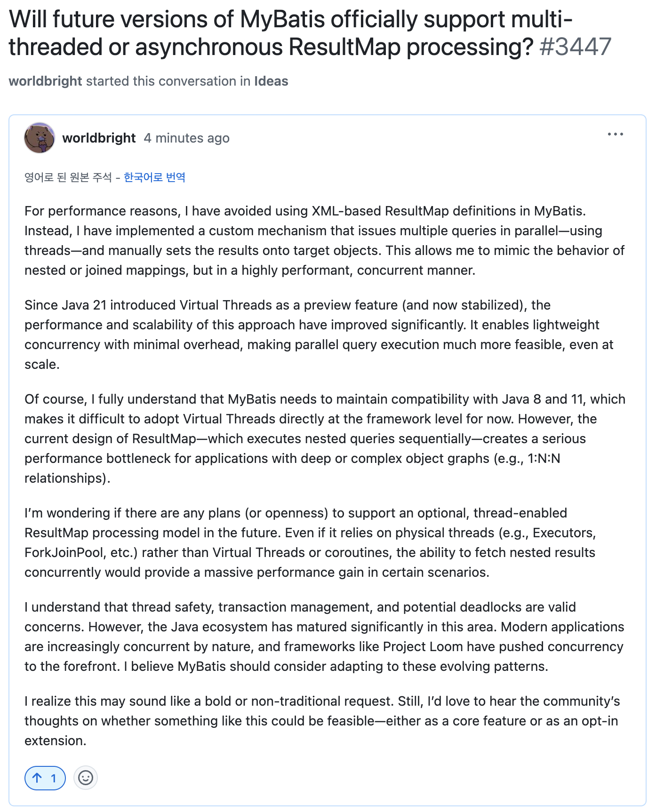Add an emoji reaction with the smiley icon
Screen dimensions: 656x812
(86, 778)
